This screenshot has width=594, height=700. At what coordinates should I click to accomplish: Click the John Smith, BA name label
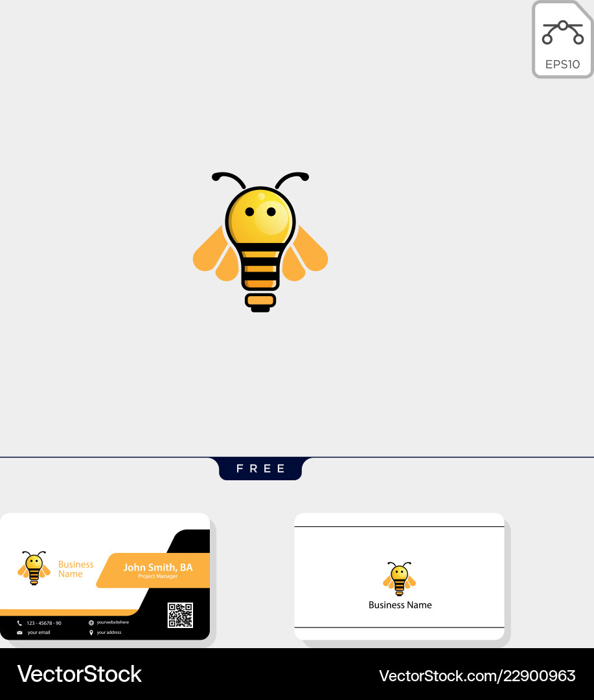coord(159,568)
